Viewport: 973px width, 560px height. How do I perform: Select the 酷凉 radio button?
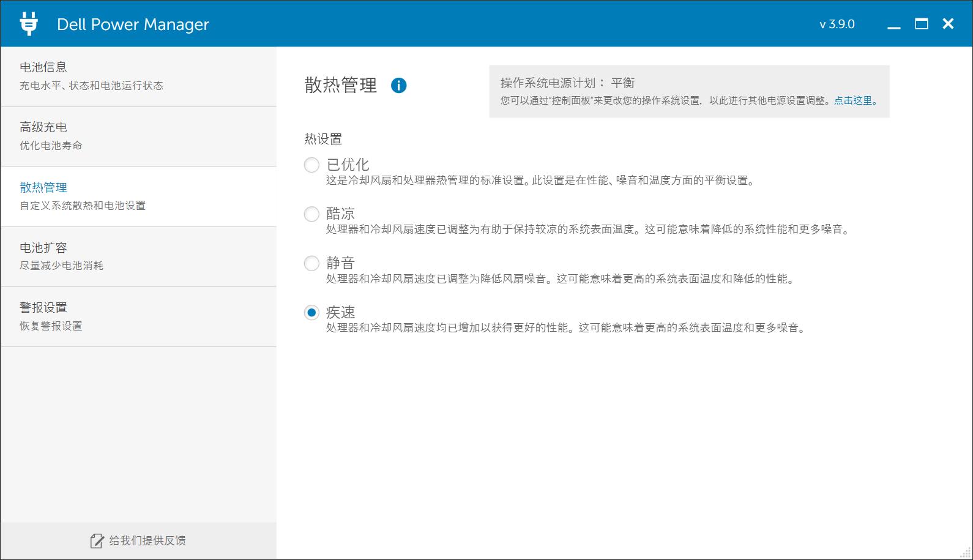(x=311, y=214)
